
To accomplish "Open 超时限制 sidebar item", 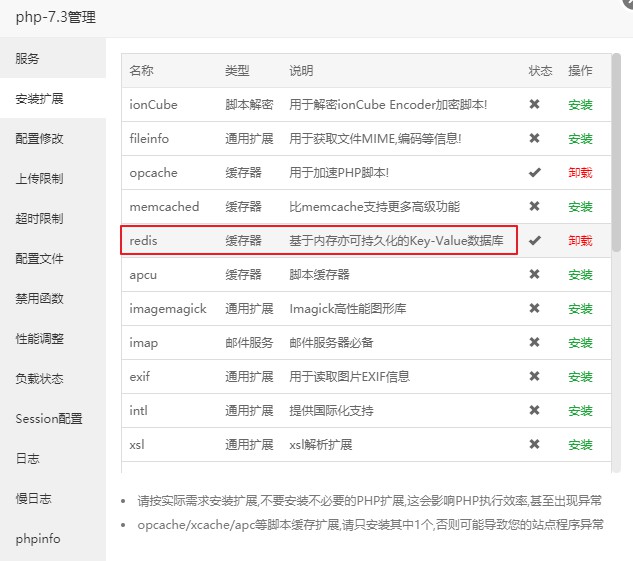I will click(53, 218).
